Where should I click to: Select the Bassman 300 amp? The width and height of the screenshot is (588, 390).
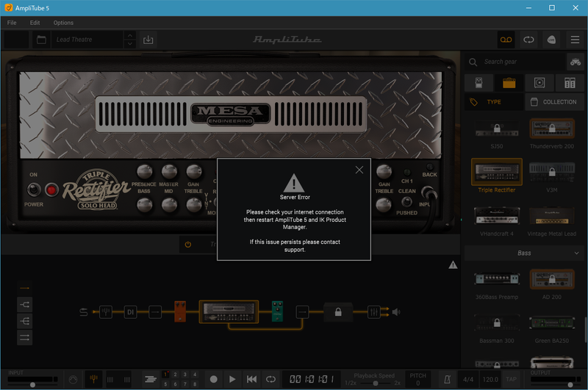coord(497,322)
